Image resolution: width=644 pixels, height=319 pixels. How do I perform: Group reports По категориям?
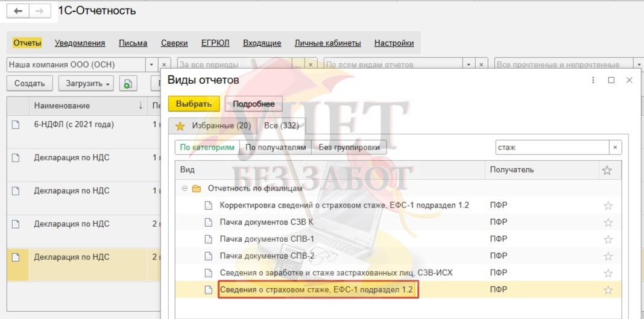207,147
